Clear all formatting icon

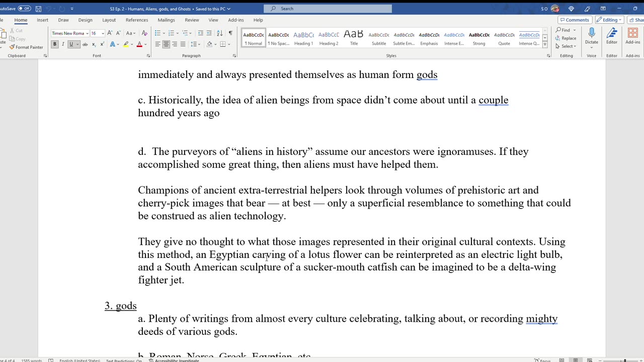point(144,33)
